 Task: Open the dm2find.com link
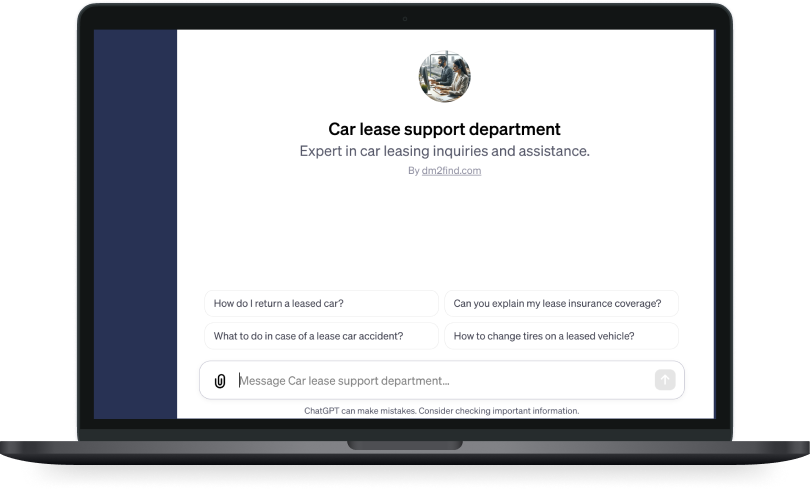(451, 171)
